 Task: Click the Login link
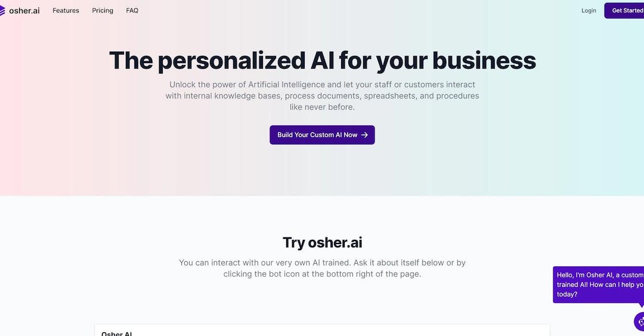[x=589, y=10]
